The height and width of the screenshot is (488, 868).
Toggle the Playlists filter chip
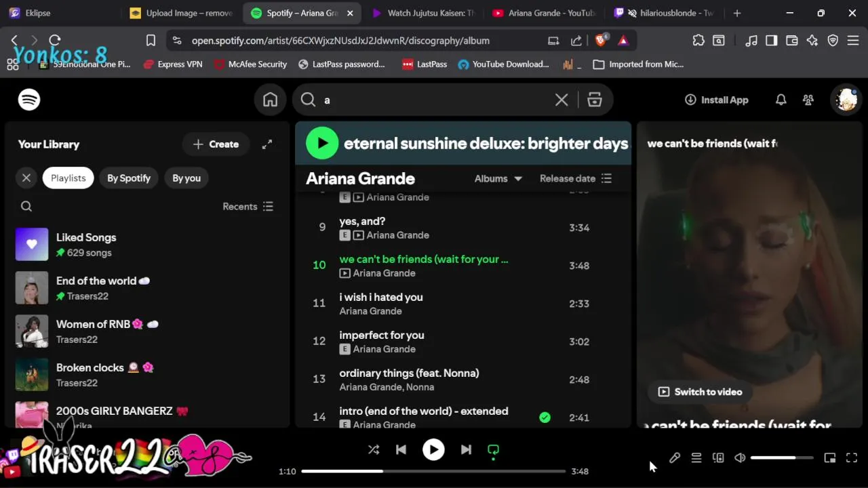(68, 178)
